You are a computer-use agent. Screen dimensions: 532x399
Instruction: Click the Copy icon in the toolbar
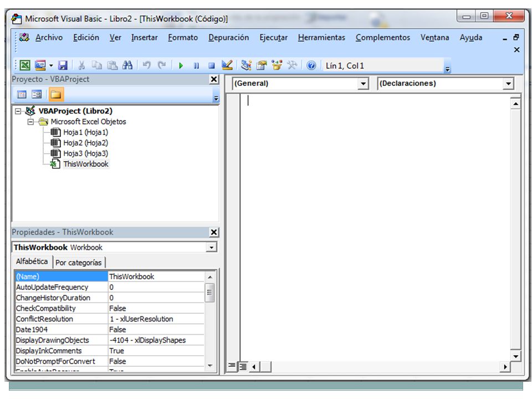click(x=97, y=65)
